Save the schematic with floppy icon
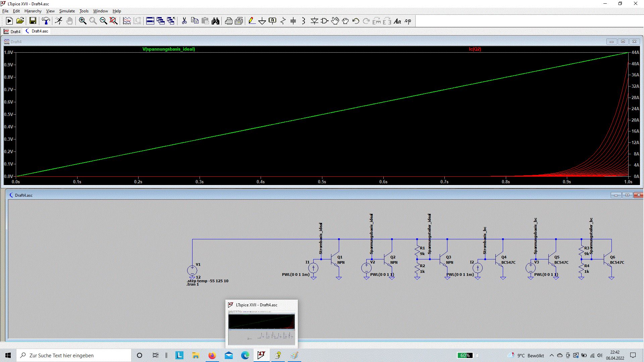The width and height of the screenshot is (644, 362). pyautogui.click(x=33, y=21)
